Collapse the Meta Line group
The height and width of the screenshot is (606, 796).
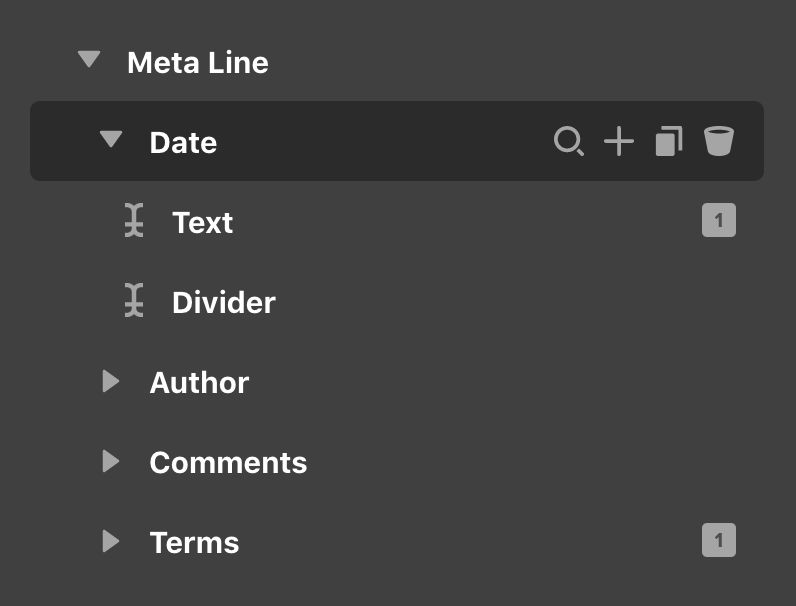89,59
